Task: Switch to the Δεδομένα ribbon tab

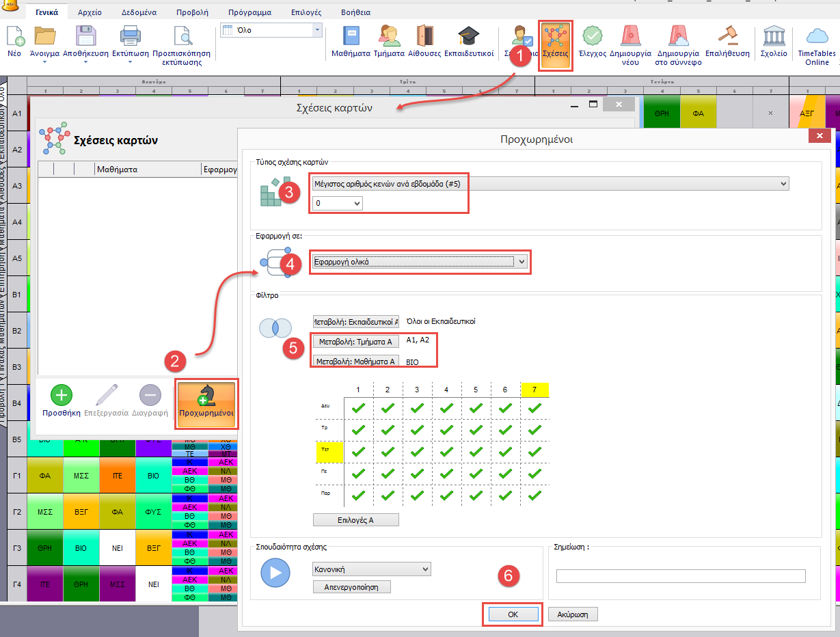Action: [x=137, y=12]
